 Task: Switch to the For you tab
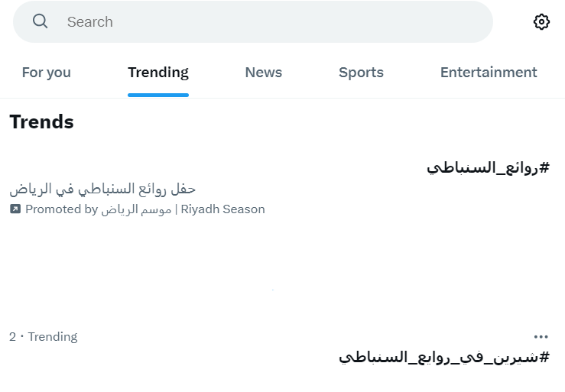(46, 73)
